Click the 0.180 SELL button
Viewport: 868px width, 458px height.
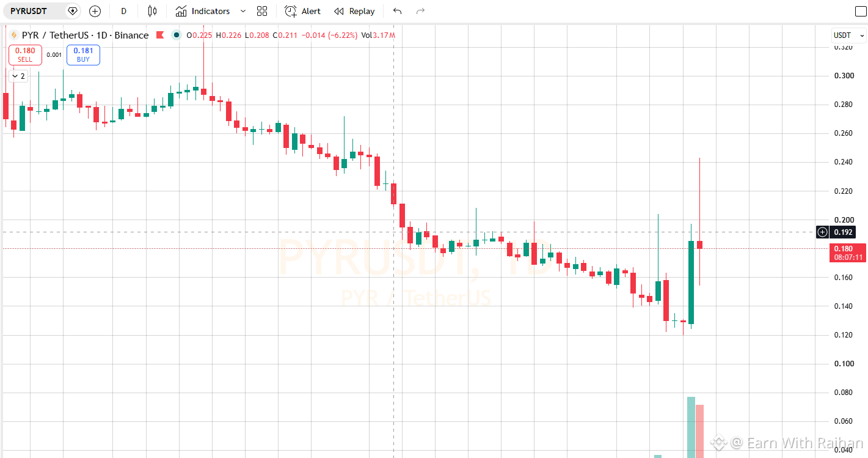tap(25, 55)
